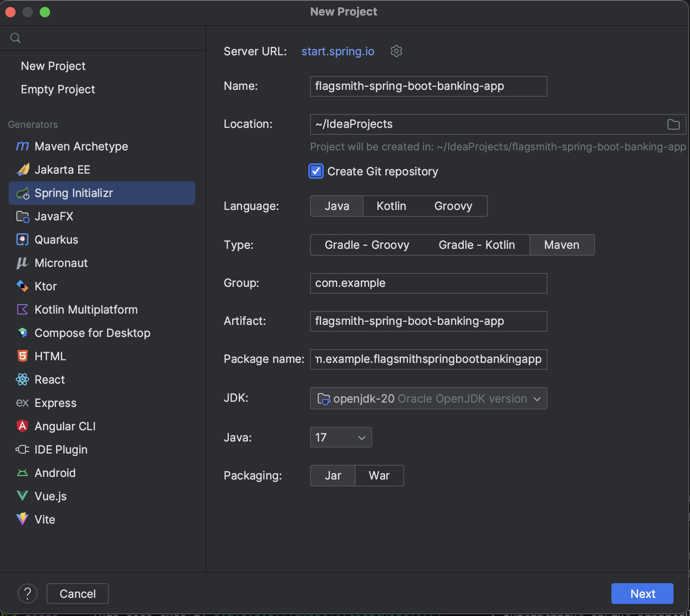Click the JavaFX folder icon
690x616 pixels.
tap(22, 216)
